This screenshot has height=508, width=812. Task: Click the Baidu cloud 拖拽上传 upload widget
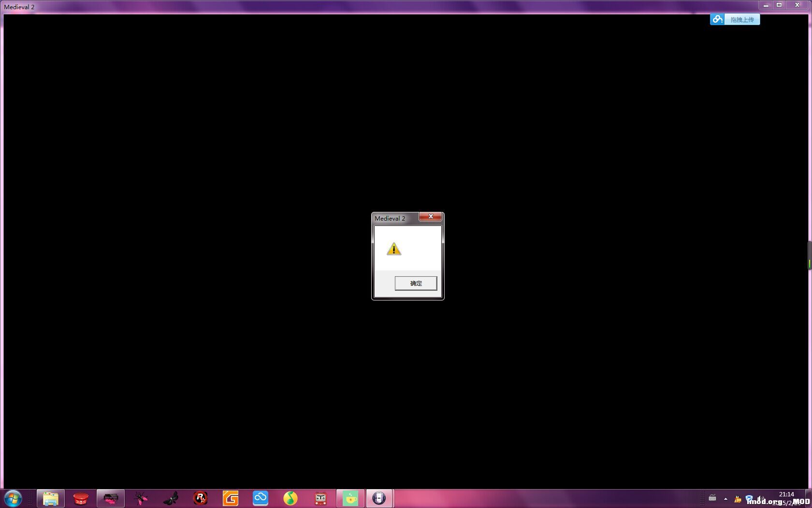(735, 19)
